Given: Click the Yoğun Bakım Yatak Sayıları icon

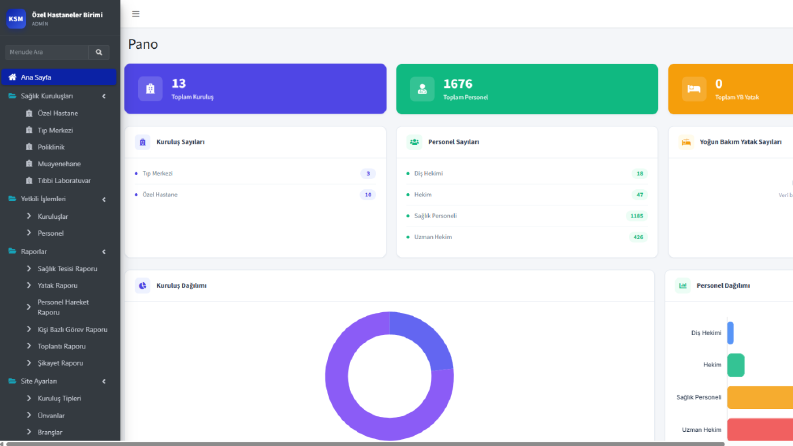Looking at the screenshot, I should click(686, 142).
